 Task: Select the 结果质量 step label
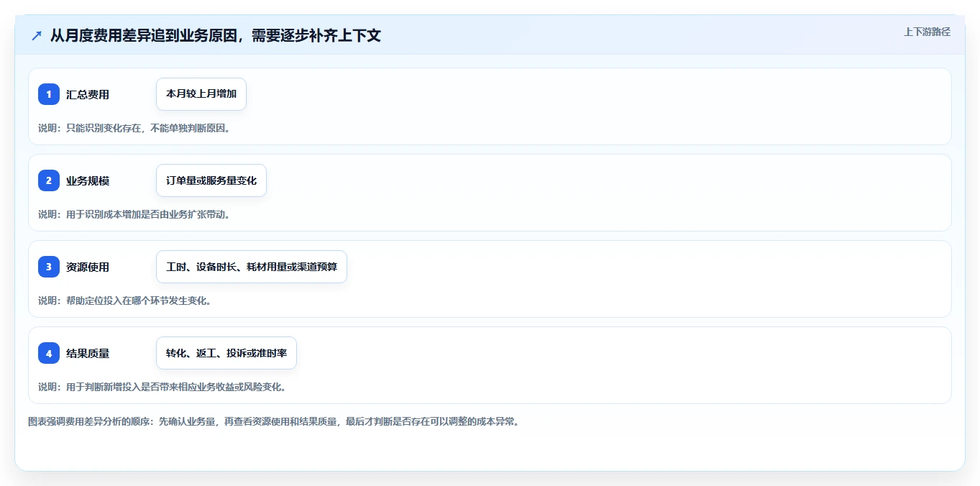pyautogui.click(x=88, y=353)
